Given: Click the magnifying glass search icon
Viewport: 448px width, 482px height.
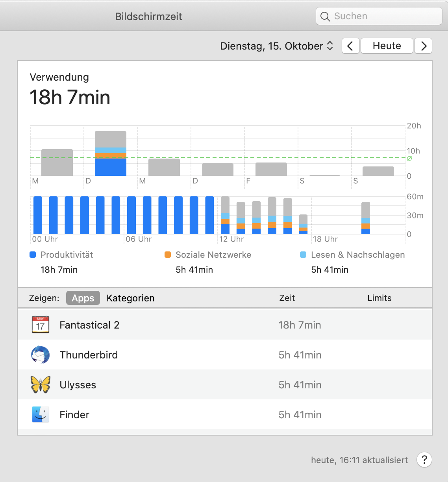Looking at the screenshot, I should click(325, 17).
